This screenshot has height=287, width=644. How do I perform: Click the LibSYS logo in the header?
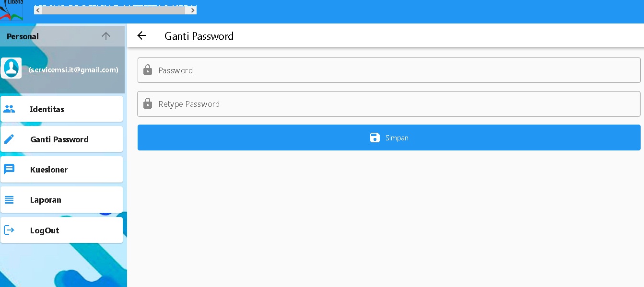12,10
